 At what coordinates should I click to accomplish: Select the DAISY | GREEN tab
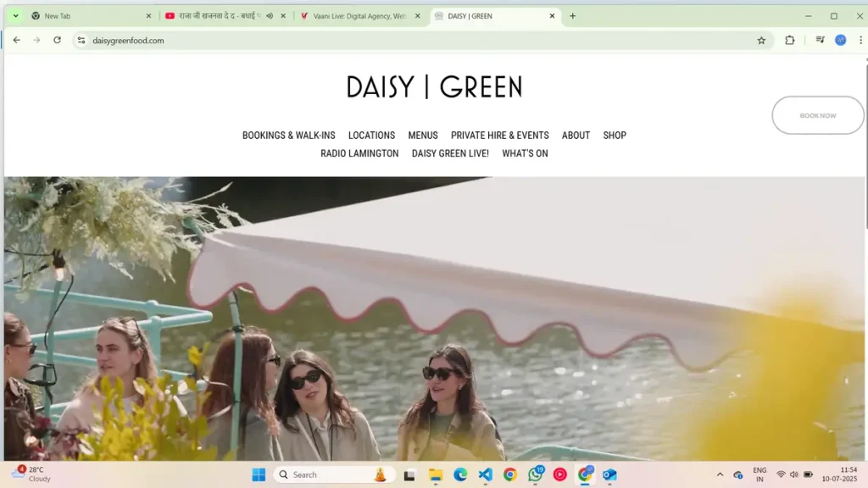click(495, 16)
